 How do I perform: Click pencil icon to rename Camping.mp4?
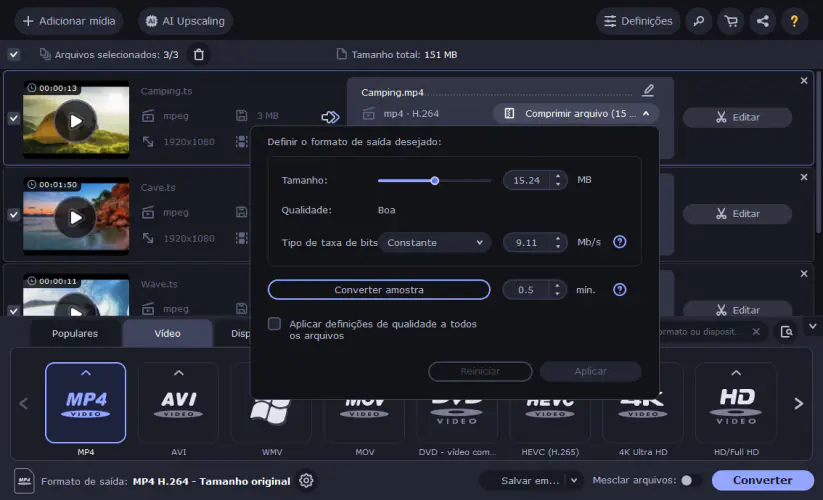click(648, 91)
